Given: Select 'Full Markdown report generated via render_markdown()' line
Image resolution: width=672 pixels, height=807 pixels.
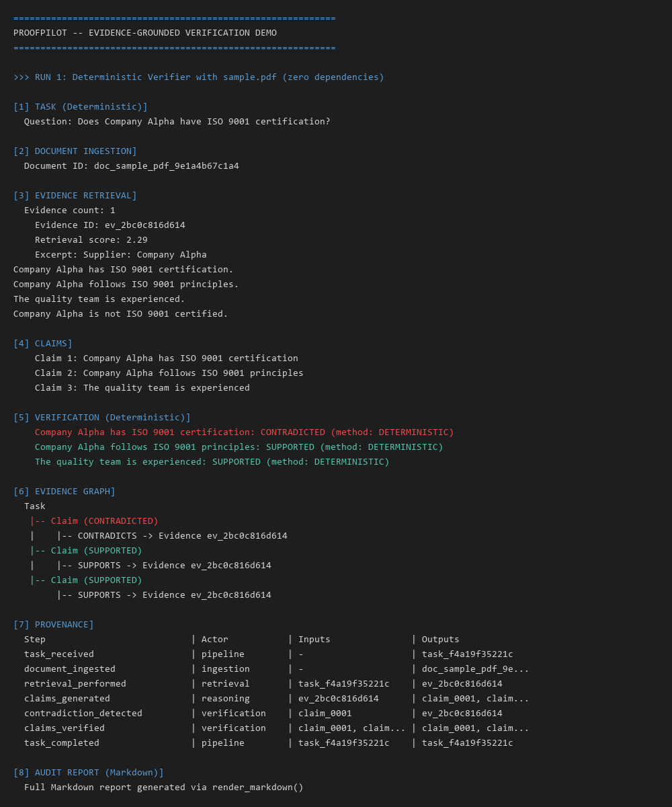Looking at the screenshot, I should click(164, 787).
